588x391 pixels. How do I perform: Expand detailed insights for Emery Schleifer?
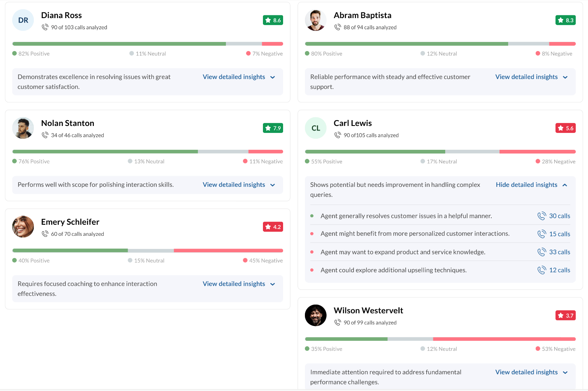coord(239,284)
